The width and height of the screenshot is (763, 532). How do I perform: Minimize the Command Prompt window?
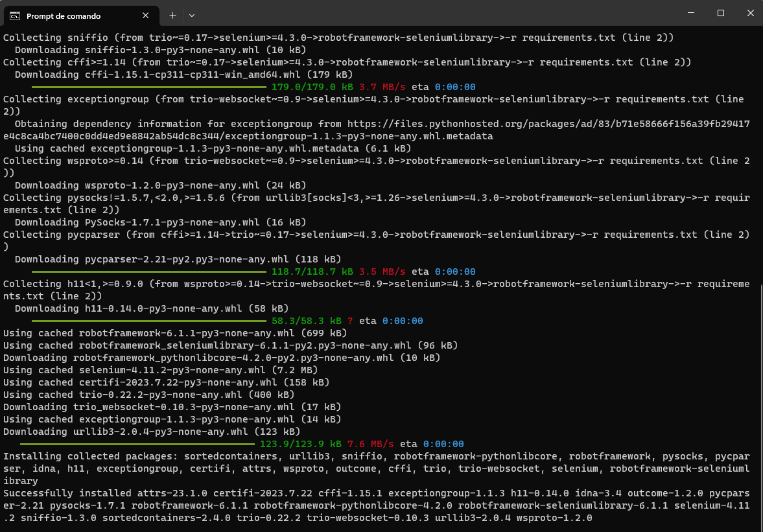(691, 13)
